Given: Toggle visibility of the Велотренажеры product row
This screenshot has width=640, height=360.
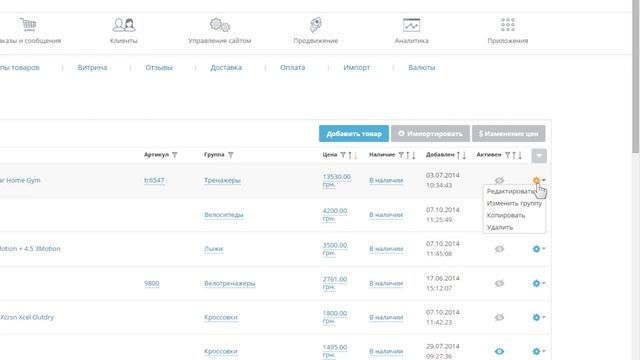Looking at the screenshot, I should 499,283.
